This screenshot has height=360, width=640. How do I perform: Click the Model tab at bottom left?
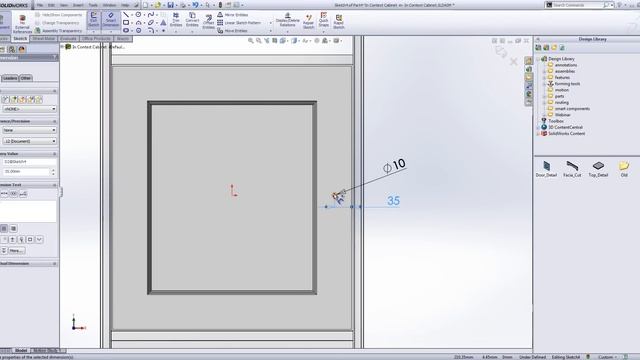click(x=21, y=350)
